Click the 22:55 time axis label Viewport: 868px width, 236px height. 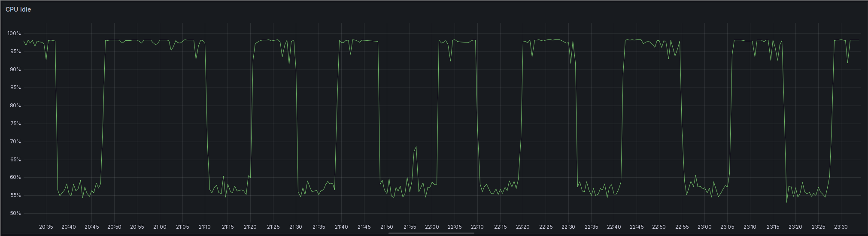point(682,227)
